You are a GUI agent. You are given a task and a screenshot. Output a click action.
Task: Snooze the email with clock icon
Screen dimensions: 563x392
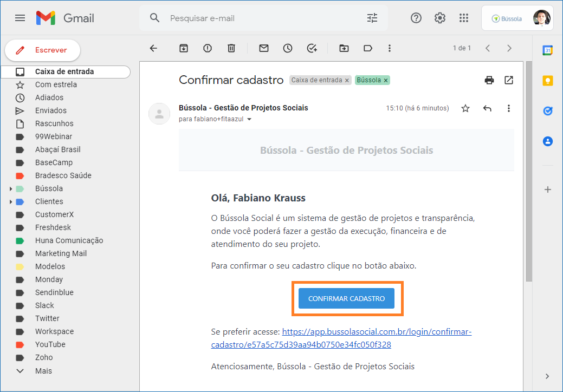click(x=288, y=48)
